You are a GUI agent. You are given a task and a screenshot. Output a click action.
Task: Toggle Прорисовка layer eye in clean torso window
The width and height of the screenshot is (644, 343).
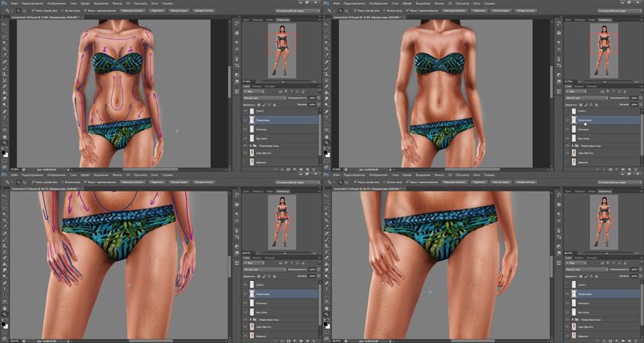coord(568,120)
